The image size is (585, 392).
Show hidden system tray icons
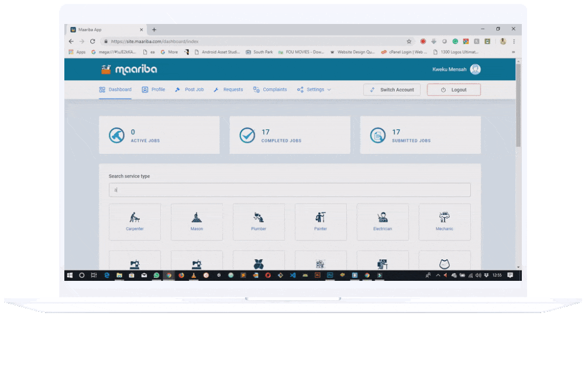click(438, 275)
